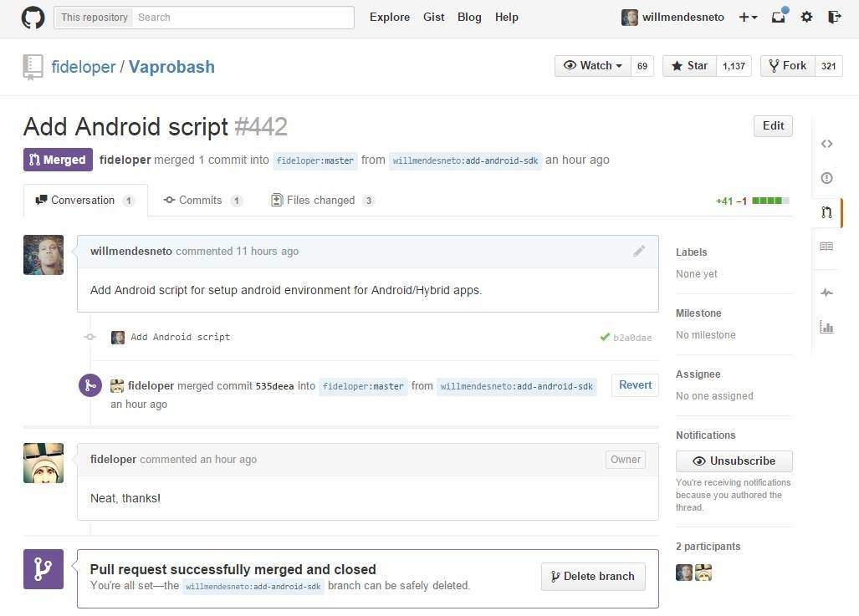View the 69 watchers count

click(642, 66)
